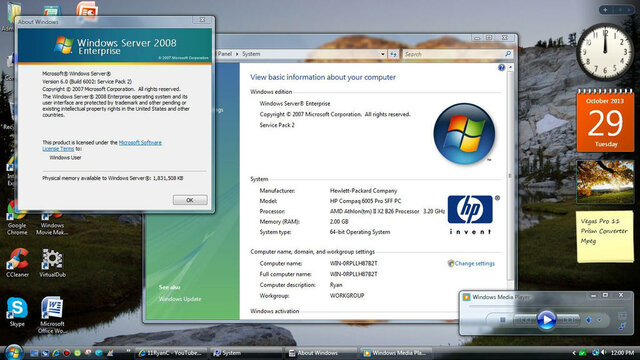
Task: Click the "64-bit Operating System" text
Action: (x=360, y=232)
